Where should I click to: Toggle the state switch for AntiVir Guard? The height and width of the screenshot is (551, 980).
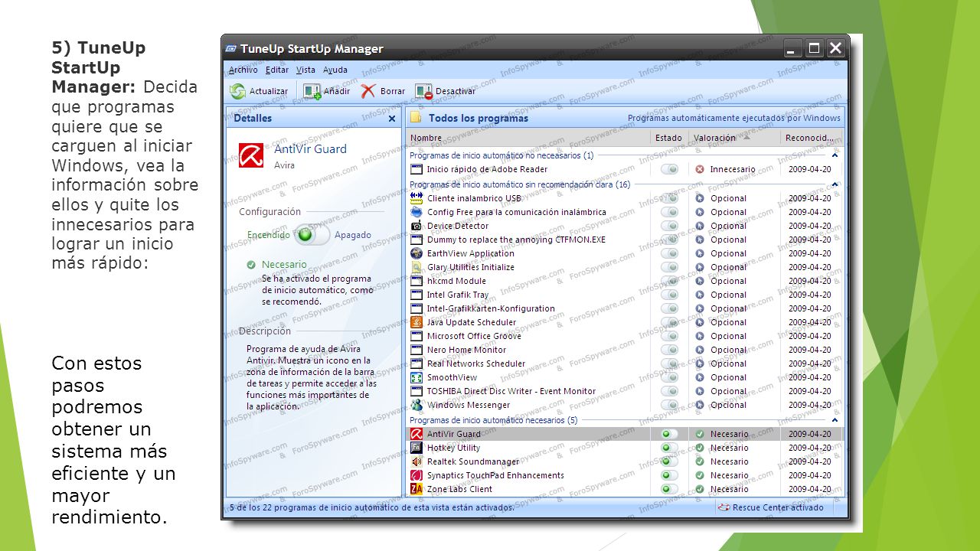click(670, 434)
